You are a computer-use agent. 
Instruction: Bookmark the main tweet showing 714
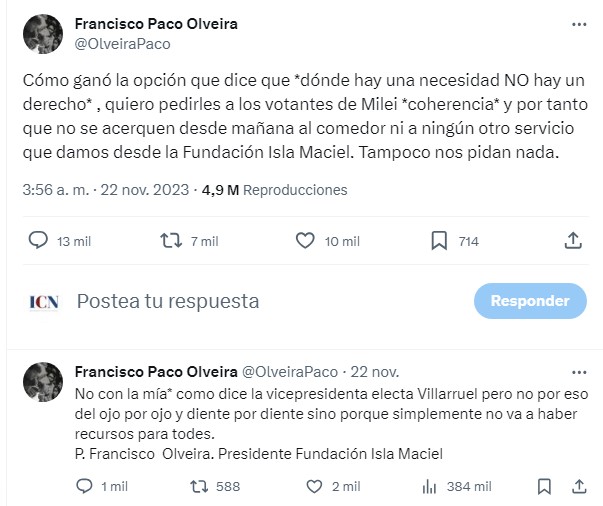coord(438,241)
